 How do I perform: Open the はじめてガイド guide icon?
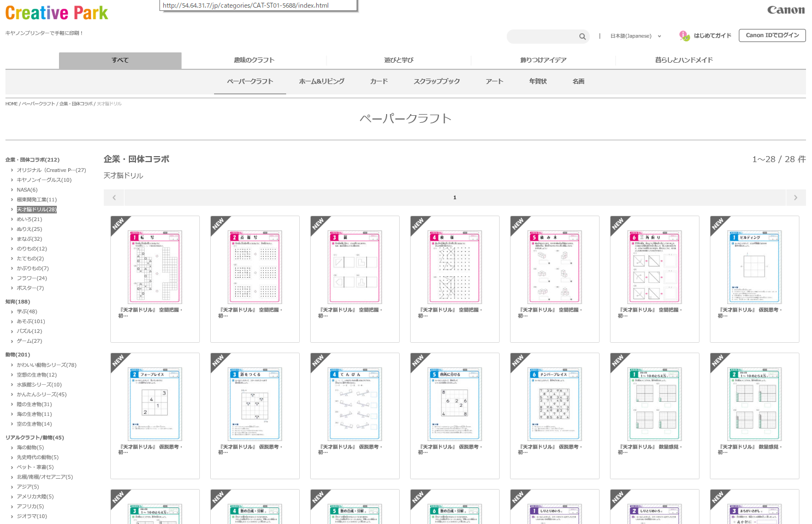point(684,35)
